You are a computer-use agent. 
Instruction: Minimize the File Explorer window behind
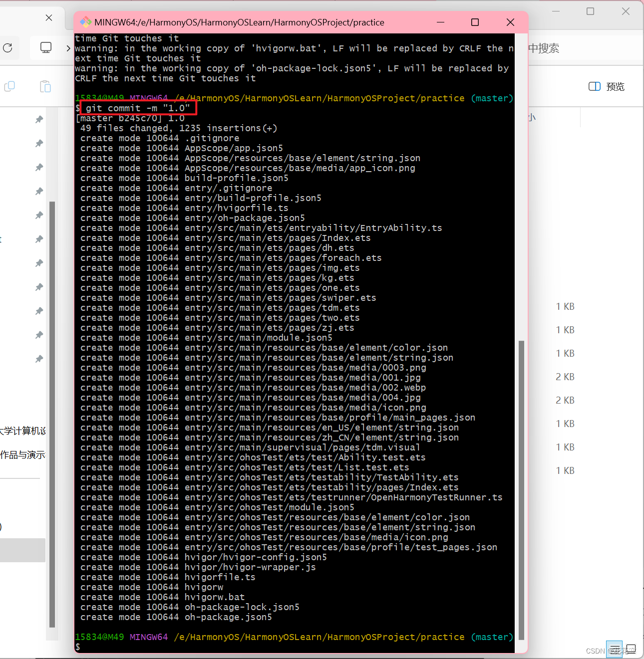[x=556, y=11]
